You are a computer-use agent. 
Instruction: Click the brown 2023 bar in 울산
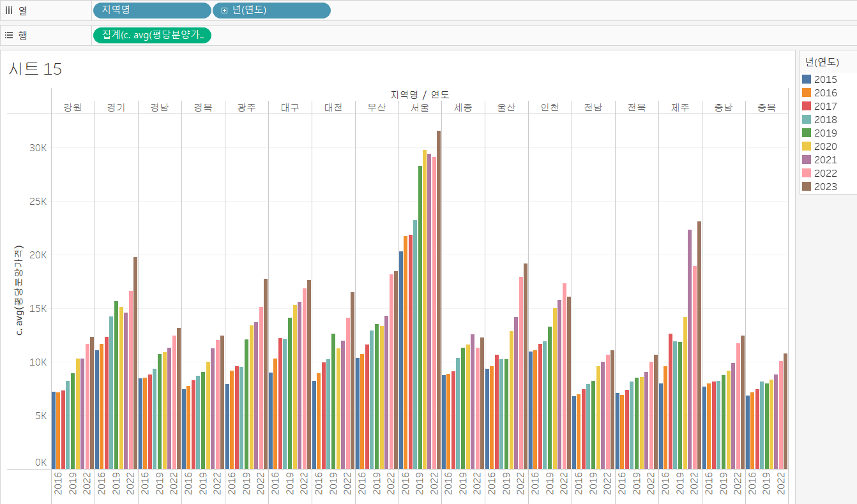(x=526, y=366)
